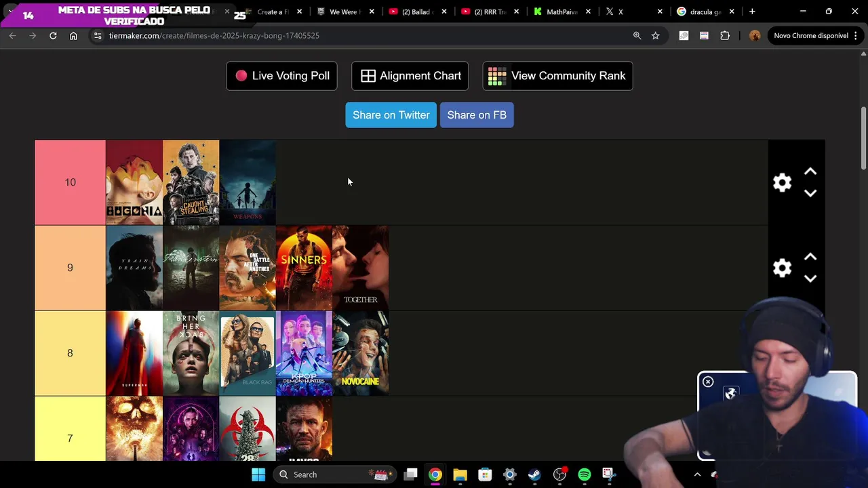Go to the browser home page
The height and width of the screenshot is (488, 868).
point(73,35)
